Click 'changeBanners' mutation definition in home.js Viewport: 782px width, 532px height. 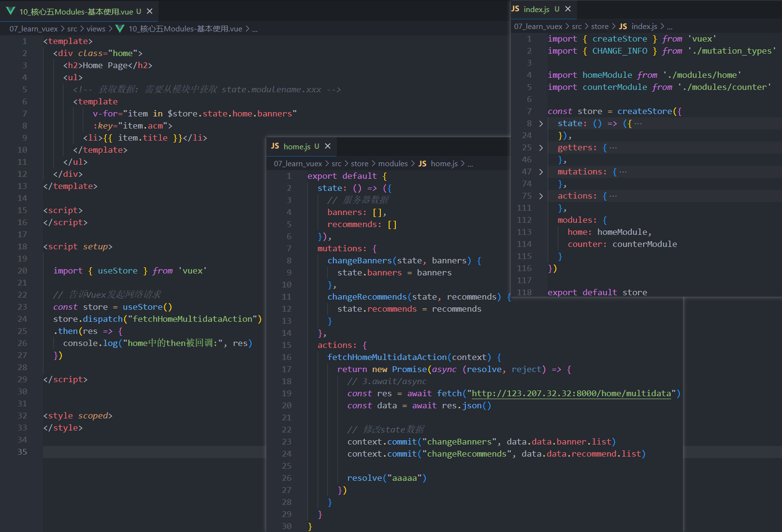[x=360, y=260]
